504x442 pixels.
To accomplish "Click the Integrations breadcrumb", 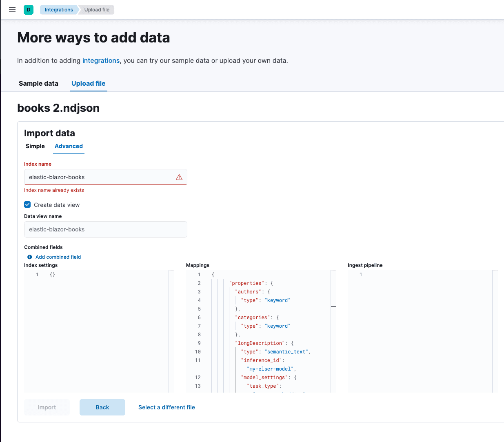I will [x=59, y=9].
